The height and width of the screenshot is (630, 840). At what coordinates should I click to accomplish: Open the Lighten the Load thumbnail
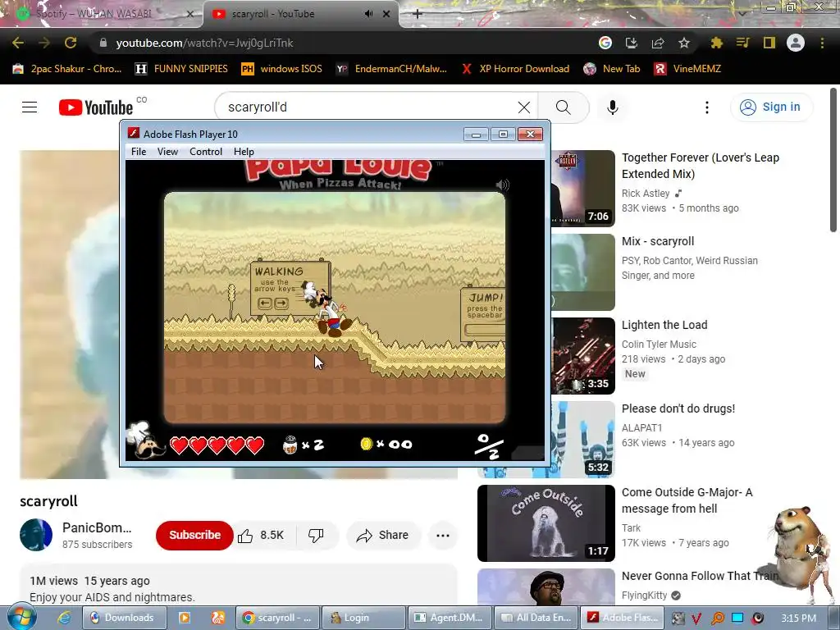[583, 356]
